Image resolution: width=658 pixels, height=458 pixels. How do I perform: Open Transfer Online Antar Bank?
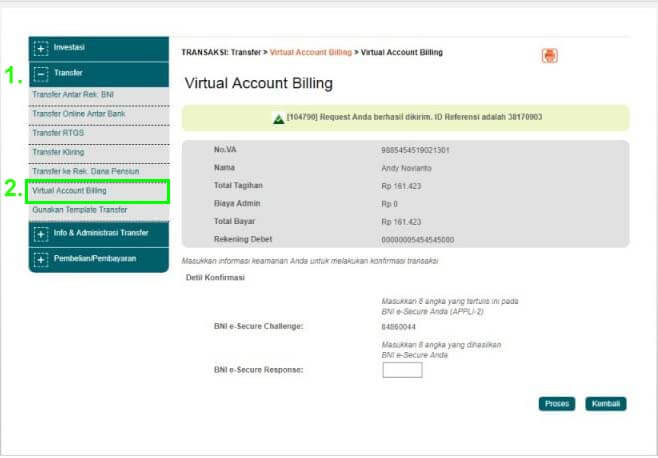[99, 115]
